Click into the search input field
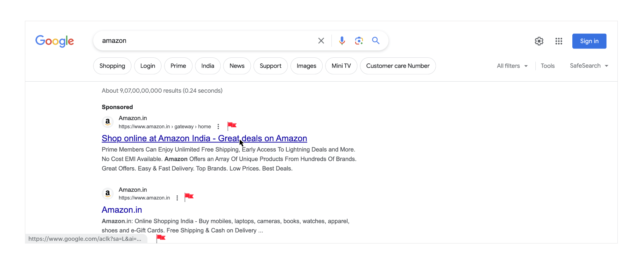Image resolution: width=644 pixels, height=266 pixels. tap(205, 41)
